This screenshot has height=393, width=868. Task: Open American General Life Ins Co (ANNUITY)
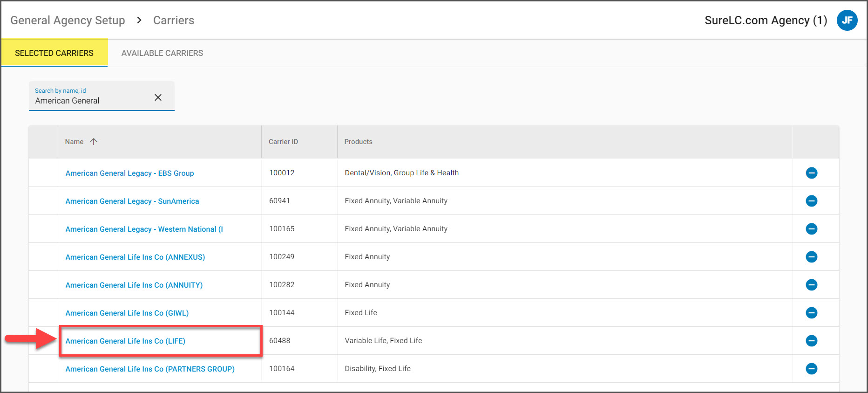click(x=134, y=285)
